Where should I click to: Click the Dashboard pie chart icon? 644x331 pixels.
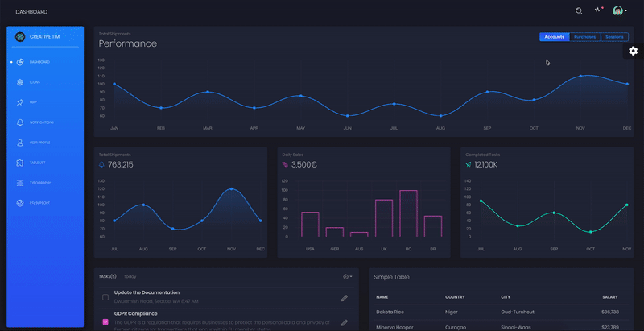tap(20, 62)
